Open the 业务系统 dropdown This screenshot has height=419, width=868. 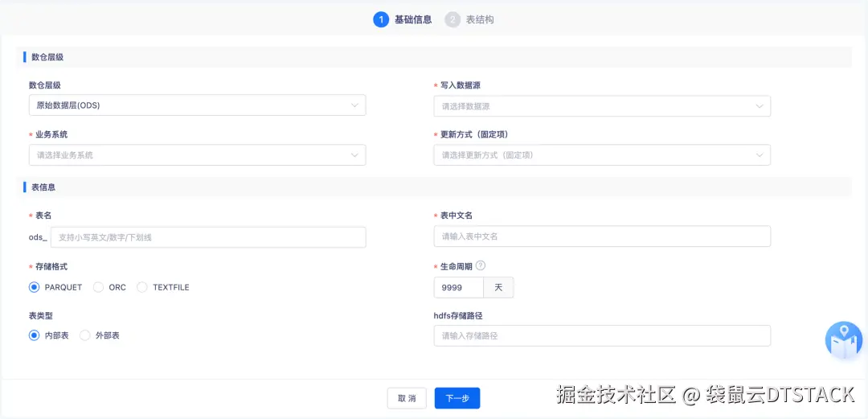[197, 155]
